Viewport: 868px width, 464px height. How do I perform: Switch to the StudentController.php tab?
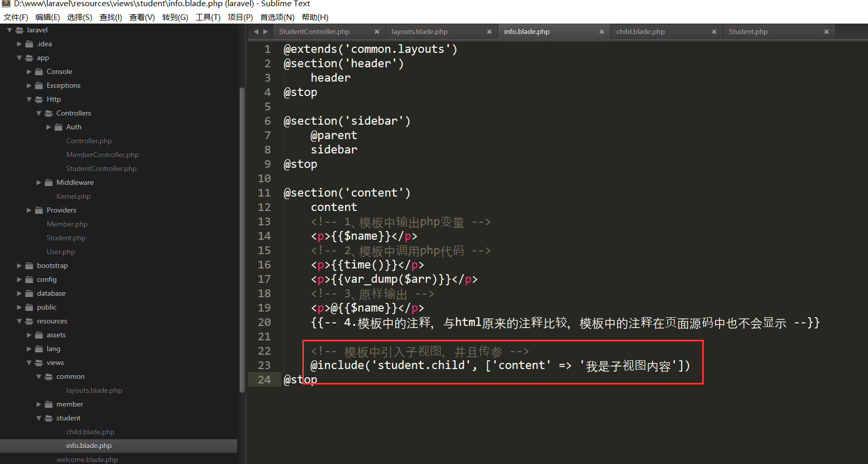[x=329, y=32]
